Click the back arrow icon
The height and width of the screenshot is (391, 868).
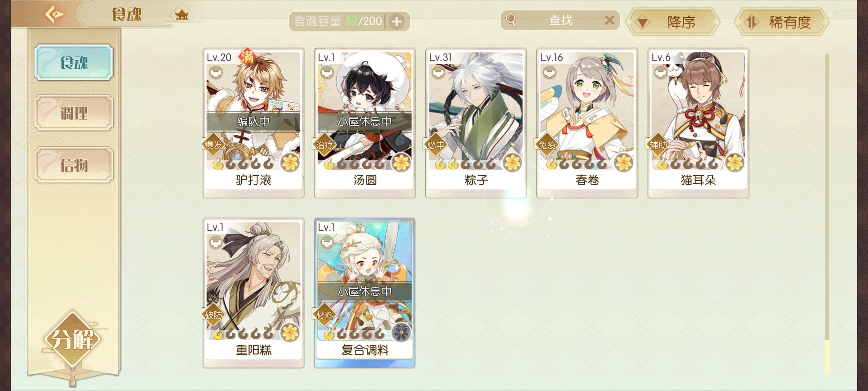(54, 14)
